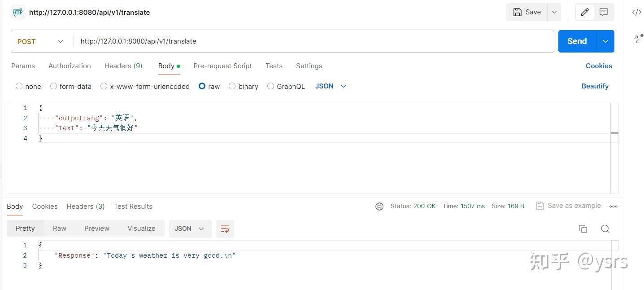This screenshot has width=644, height=290.
Task: Open the code snippet panel icon
Action: tap(636, 12)
